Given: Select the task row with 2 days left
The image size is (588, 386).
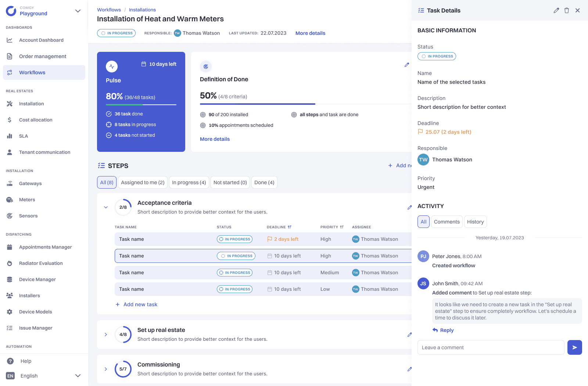Looking at the screenshot, I should 263,239.
